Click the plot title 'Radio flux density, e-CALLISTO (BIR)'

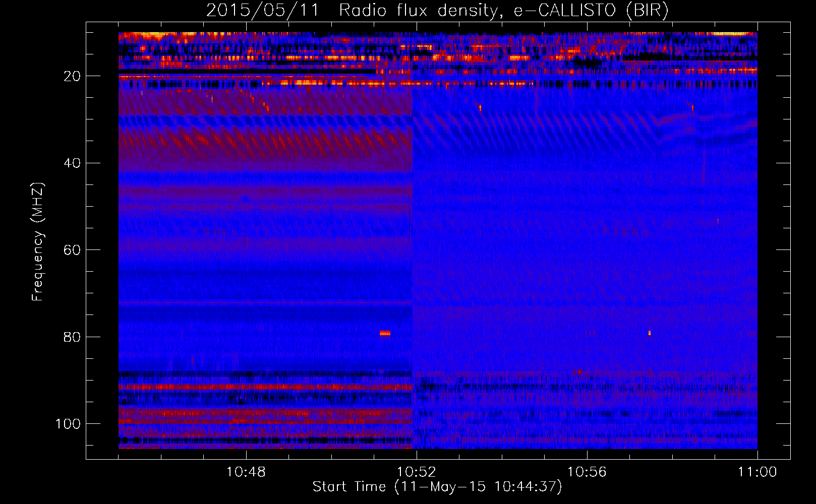pyautogui.click(x=503, y=10)
